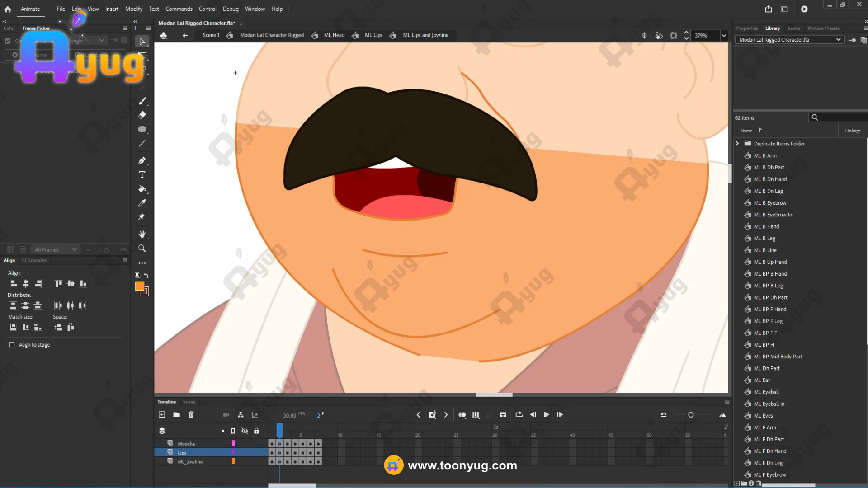
Task: Select the Eyedropper tool
Action: 142,203
